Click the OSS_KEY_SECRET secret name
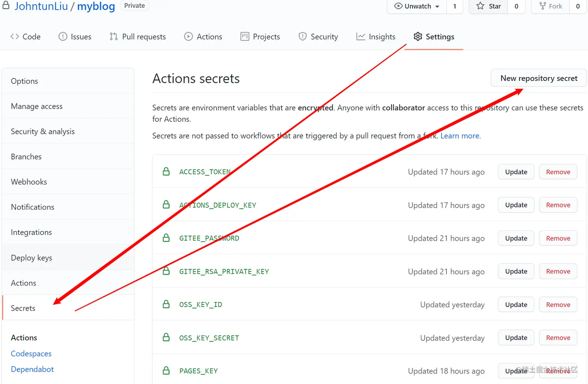The height and width of the screenshot is (384, 588). tap(209, 338)
